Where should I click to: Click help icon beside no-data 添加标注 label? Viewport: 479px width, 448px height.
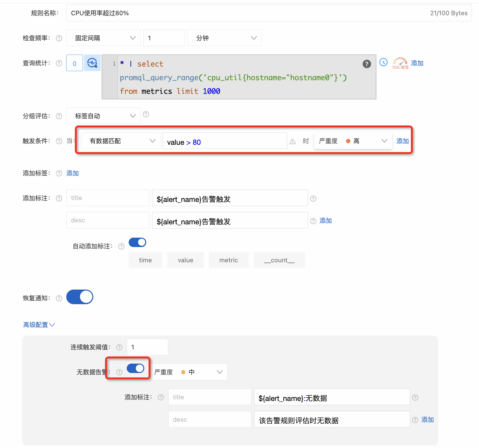[161, 397]
